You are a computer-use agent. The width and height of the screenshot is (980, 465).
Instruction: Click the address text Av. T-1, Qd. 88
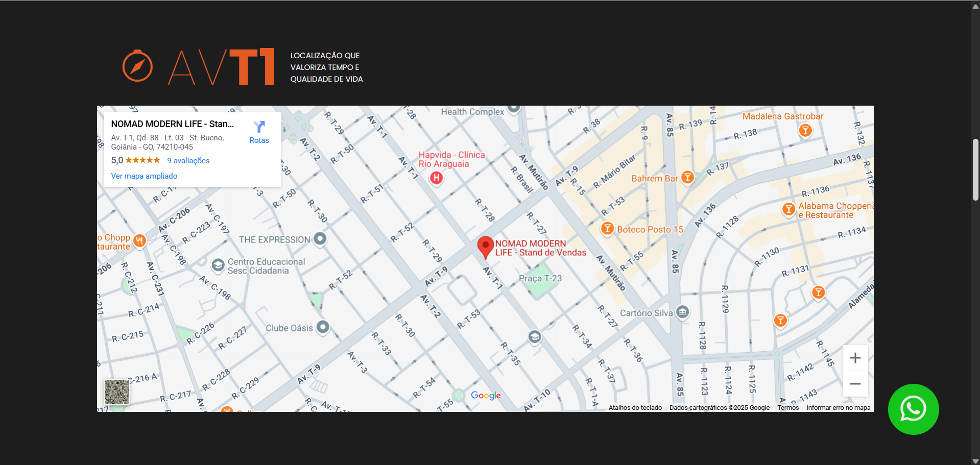(168, 142)
